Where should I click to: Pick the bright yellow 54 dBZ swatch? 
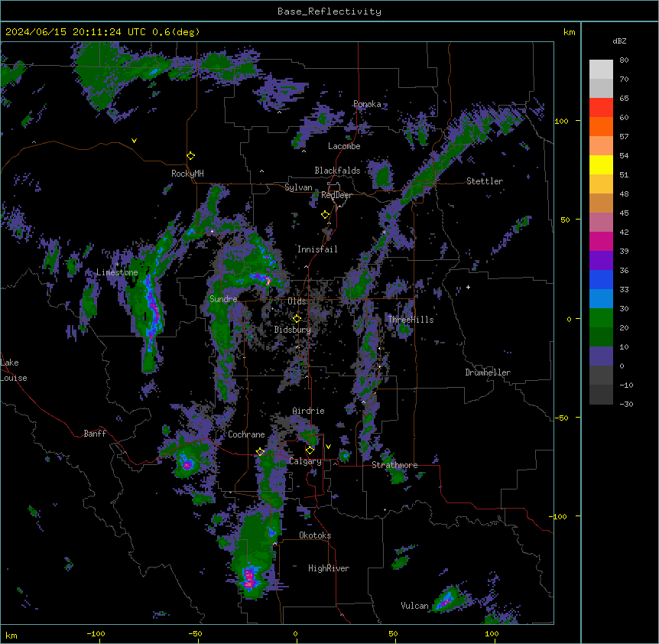coord(601,164)
